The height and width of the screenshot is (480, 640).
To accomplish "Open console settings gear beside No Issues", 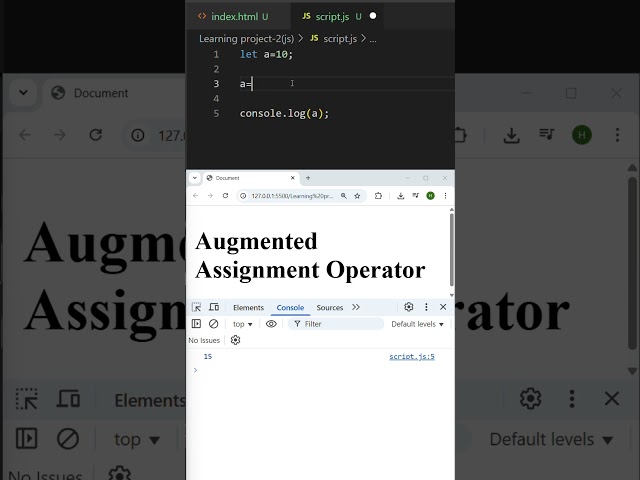I will 236,340.
